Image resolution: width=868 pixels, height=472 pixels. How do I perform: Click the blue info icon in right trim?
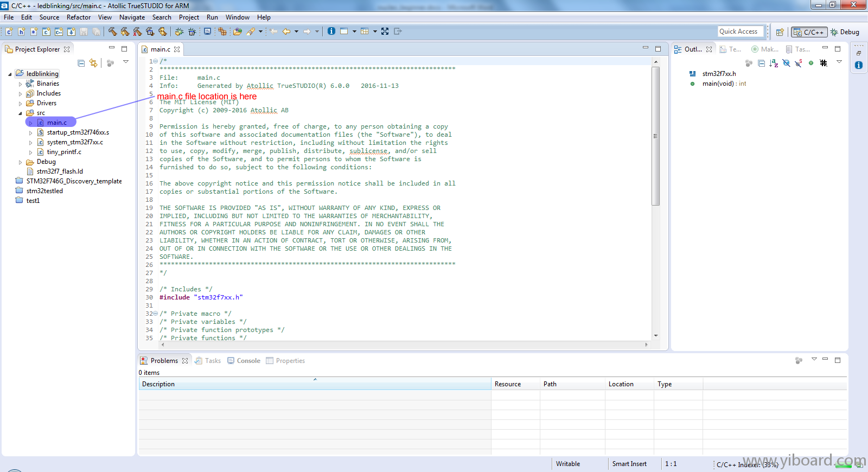coord(859,65)
